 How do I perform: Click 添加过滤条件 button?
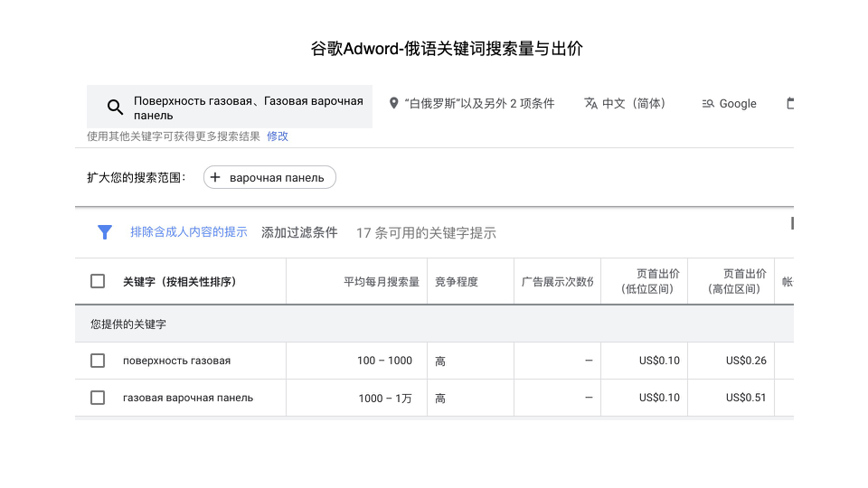coord(299,232)
